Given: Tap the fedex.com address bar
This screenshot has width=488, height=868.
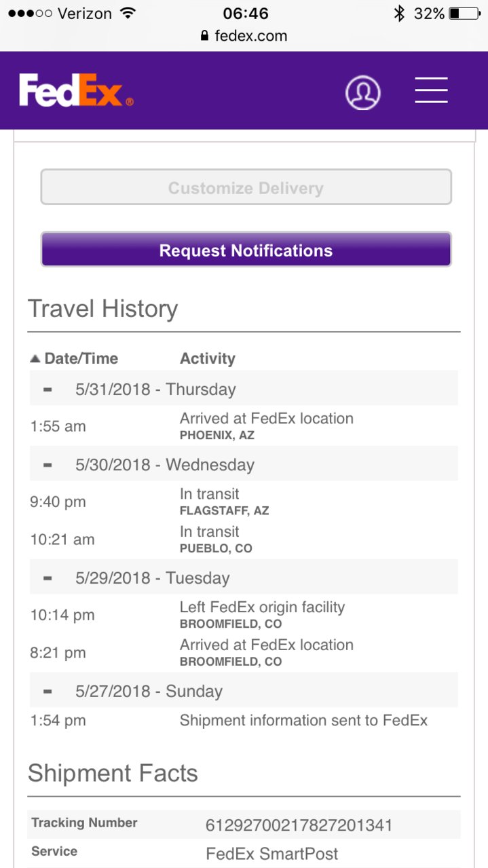Looking at the screenshot, I should point(244,36).
